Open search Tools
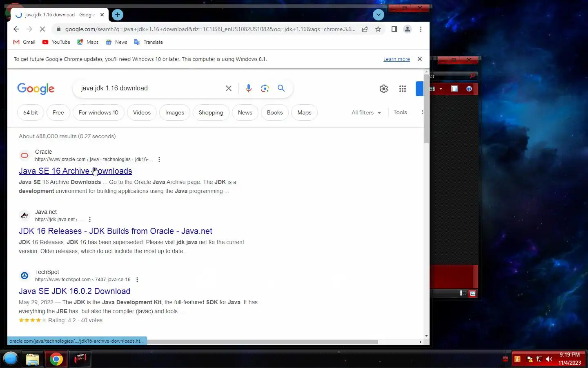This screenshot has height=368, width=588. 400,112
